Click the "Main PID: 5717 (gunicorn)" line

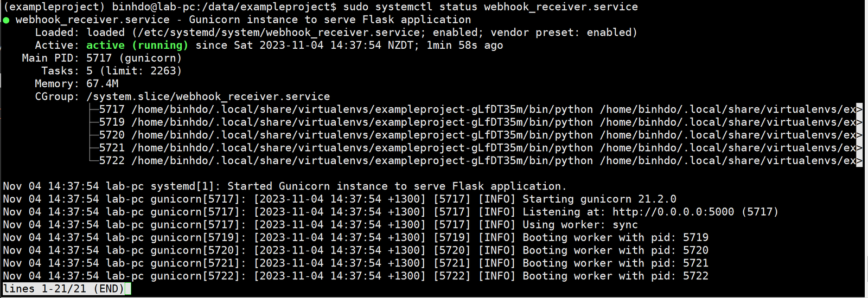101,58
